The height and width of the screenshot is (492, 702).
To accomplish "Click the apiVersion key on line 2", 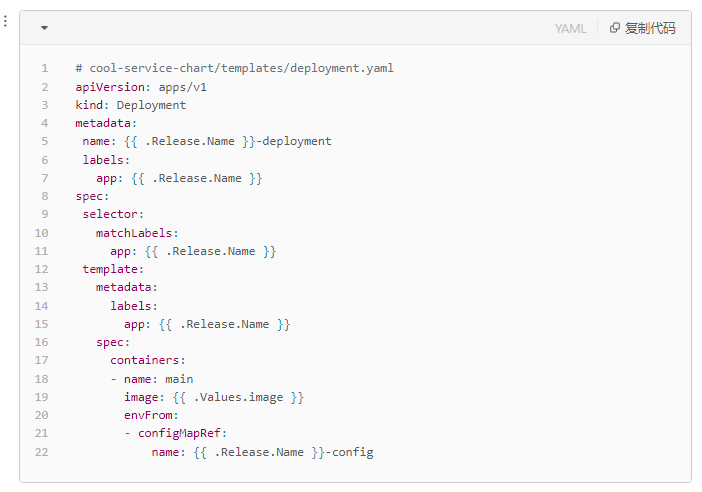I will tap(110, 87).
